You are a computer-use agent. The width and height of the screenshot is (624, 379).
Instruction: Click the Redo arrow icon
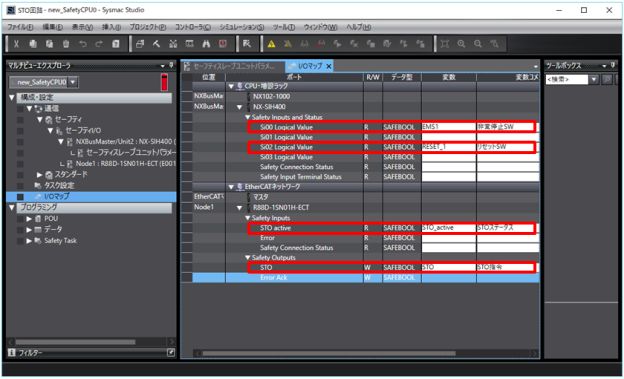99,44
